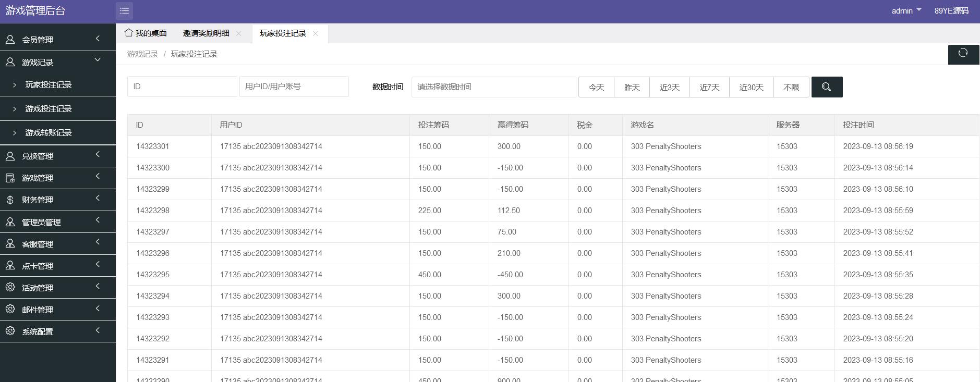The image size is (980, 382).
Task: Click the 财务管理 dollar icon
Action: pos(10,200)
